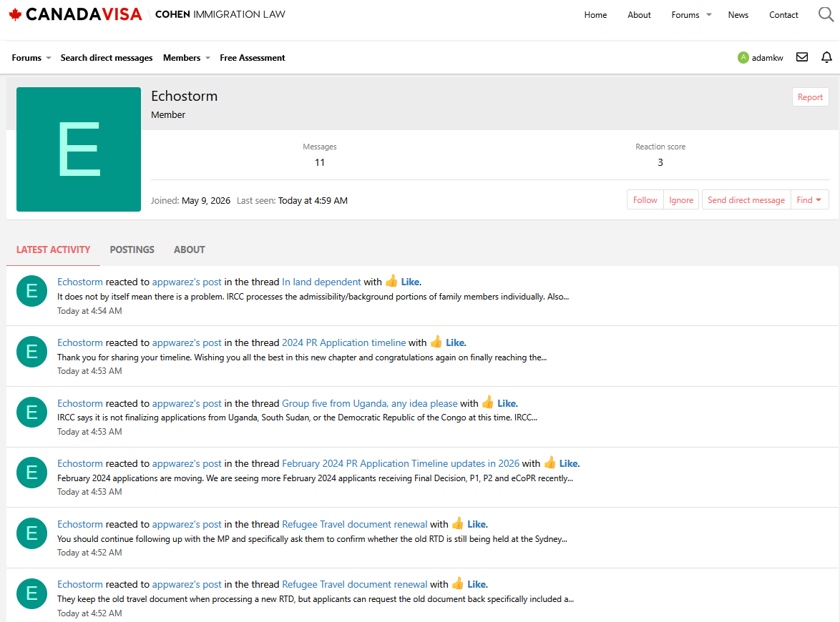This screenshot has width=840, height=622.
Task: Switch to the About profile tab
Action: [x=189, y=250]
